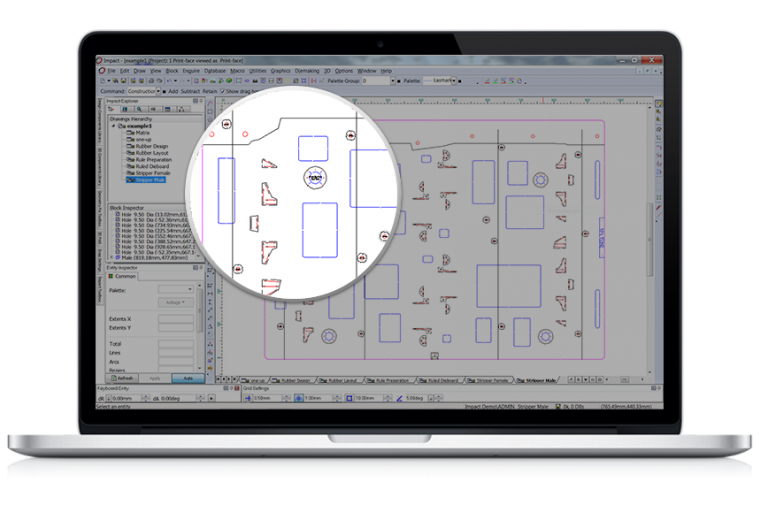Switch to the Rubber Layout drawing tab
The width and height of the screenshot is (768, 512).
tap(342, 380)
